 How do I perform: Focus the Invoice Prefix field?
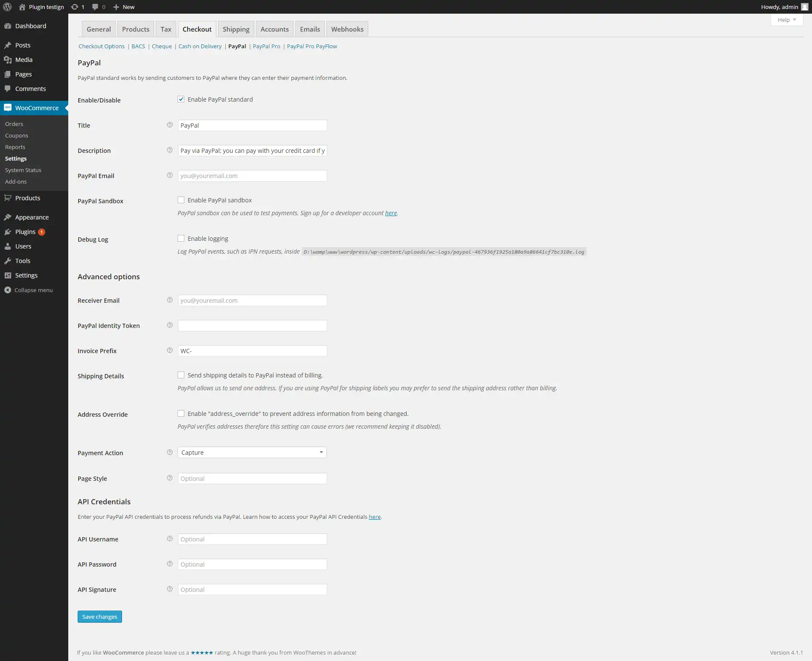[x=252, y=351]
